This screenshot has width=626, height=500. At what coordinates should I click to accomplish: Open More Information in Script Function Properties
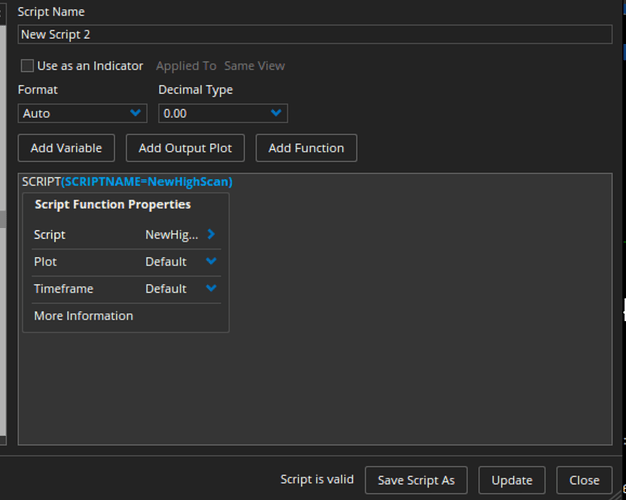83,316
